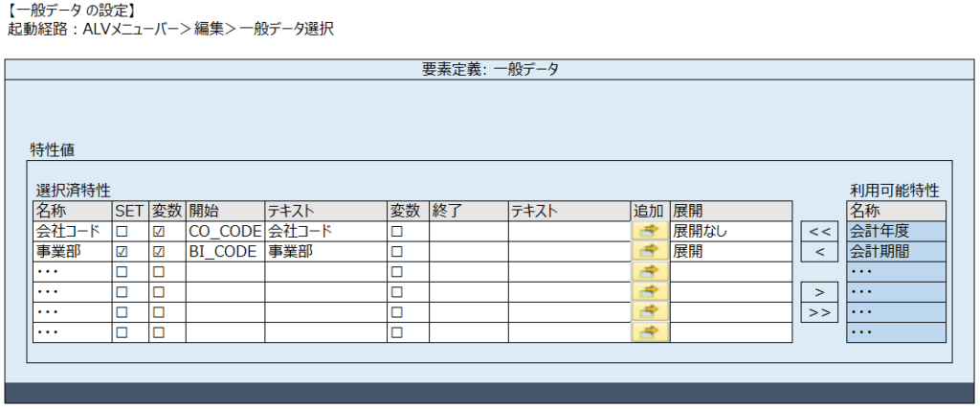Viewport: 980px width, 409px height.
Task: Uncheck SET checkbox for 事業部
Action: point(122,251)
